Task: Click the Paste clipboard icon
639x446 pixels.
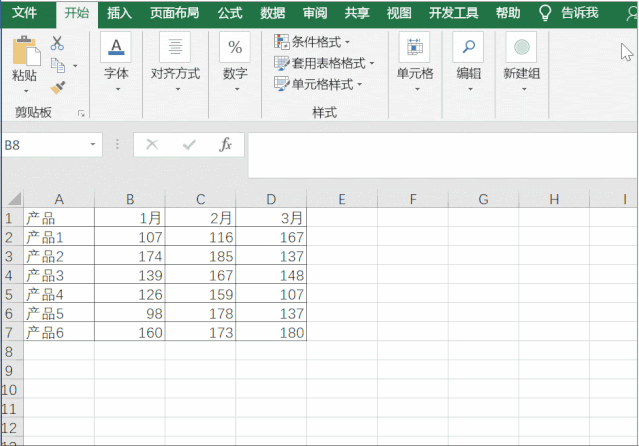Action: click(x=26, y=51)
